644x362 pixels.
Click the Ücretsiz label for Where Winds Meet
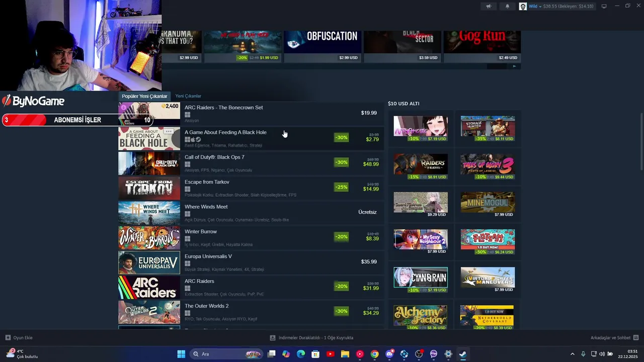click(x=367, y=212)
